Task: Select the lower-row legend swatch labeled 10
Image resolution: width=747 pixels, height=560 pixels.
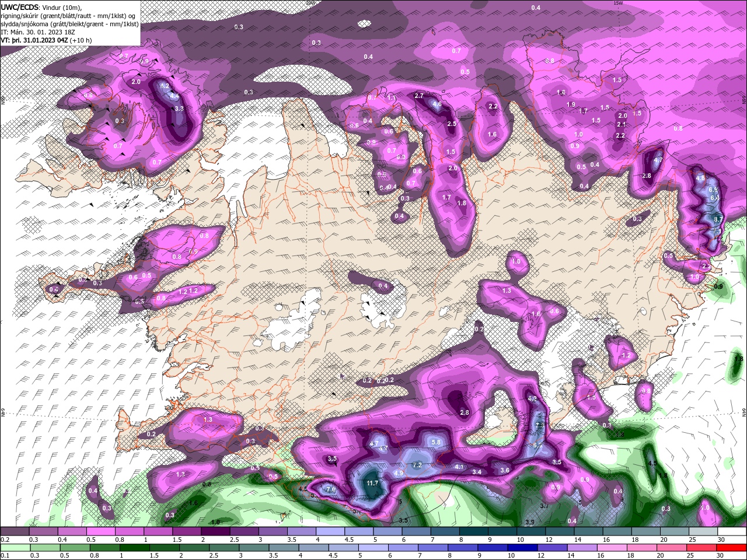Action: point(522,548)
